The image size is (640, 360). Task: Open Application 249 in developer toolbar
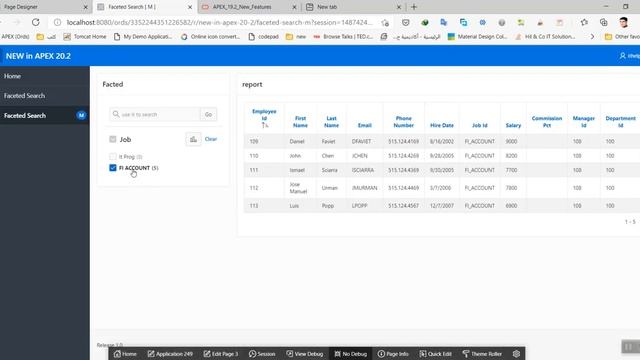(170, 354)
